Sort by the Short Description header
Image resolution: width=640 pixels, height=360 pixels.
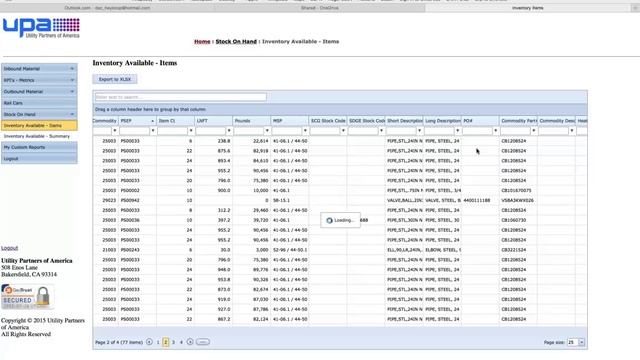(x=404, y=121)
